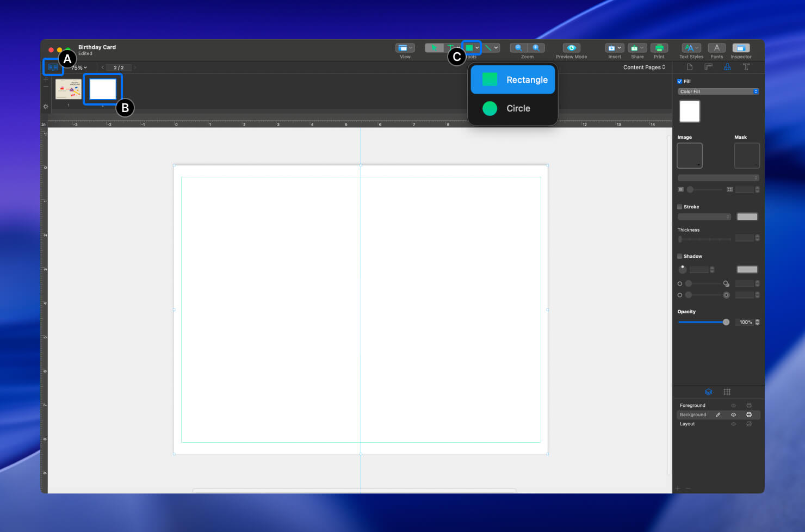805x532 pixels.
Task: Enable Preview Mode
Action: click(x=571, y=48)
